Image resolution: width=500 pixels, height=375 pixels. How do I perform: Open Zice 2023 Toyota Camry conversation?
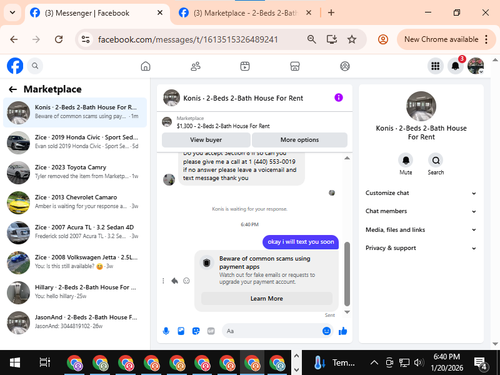(x=75, y=172)
